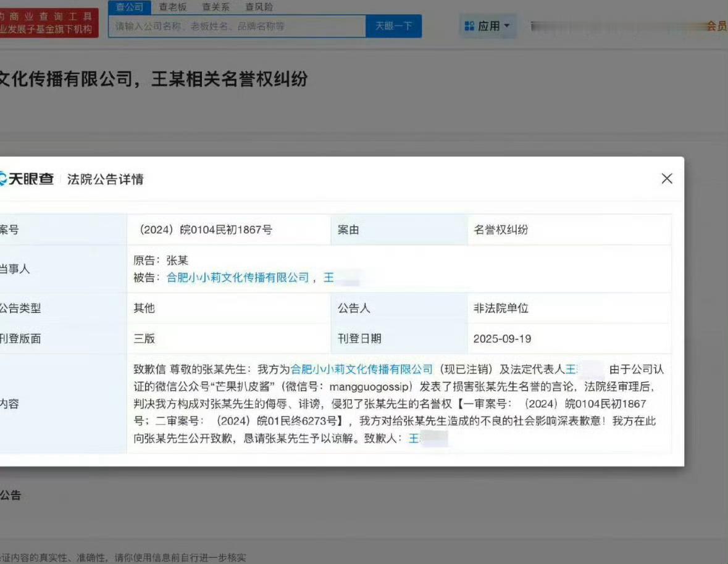Click the 天眼一下 search button
This screenshot has height=564, width=728.
[394, 26]
